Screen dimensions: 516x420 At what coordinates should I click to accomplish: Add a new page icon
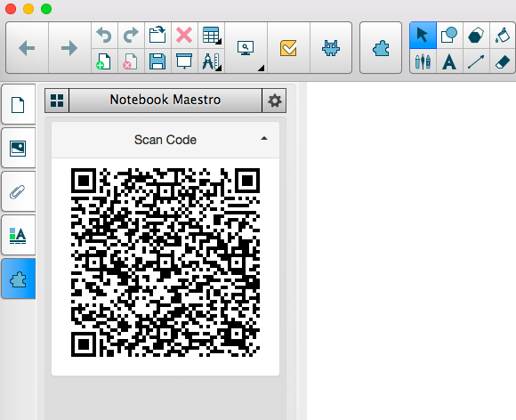coord(104,61)
